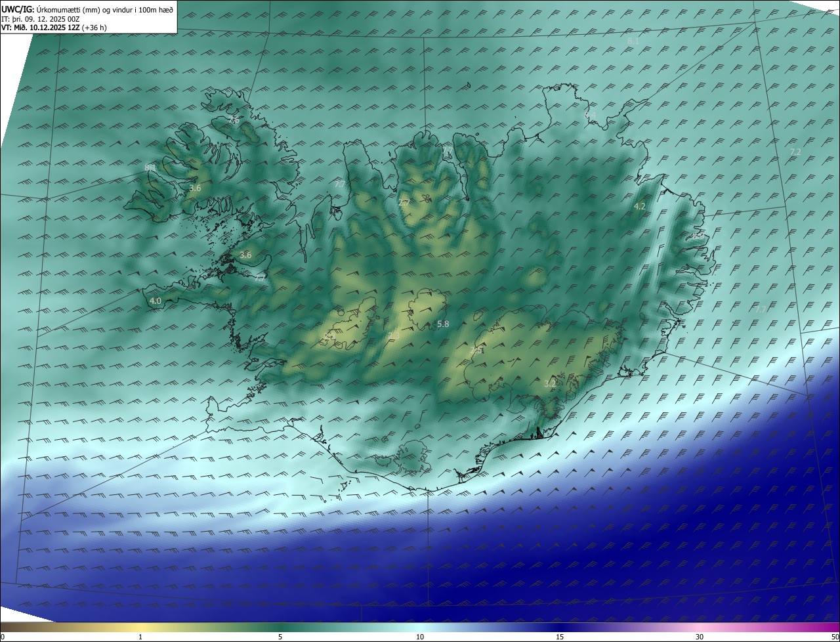
Task: Click the 7.2 value label on the map
Action: pyautogui.click(x=795, y=152)
